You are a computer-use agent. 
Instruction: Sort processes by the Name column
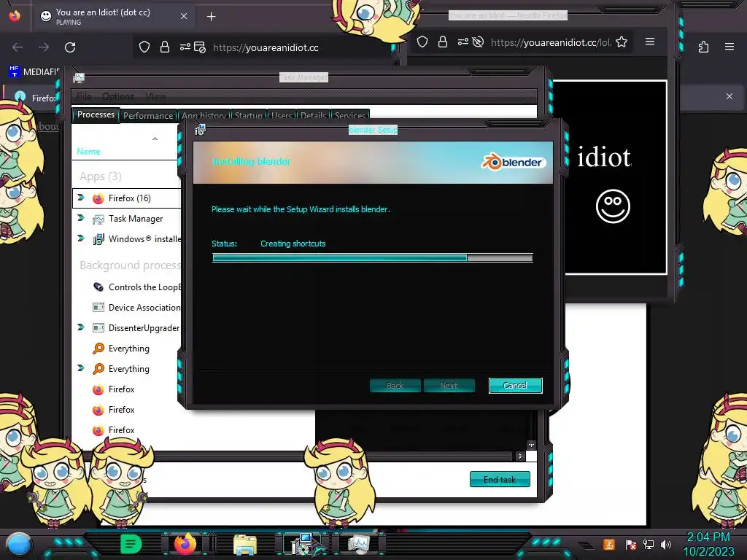88,152
